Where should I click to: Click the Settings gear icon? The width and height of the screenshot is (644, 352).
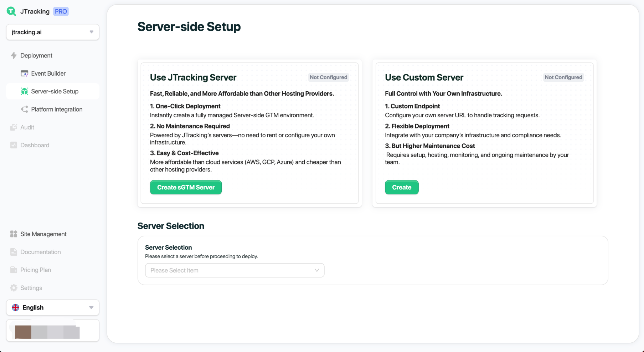coord(14,288)
